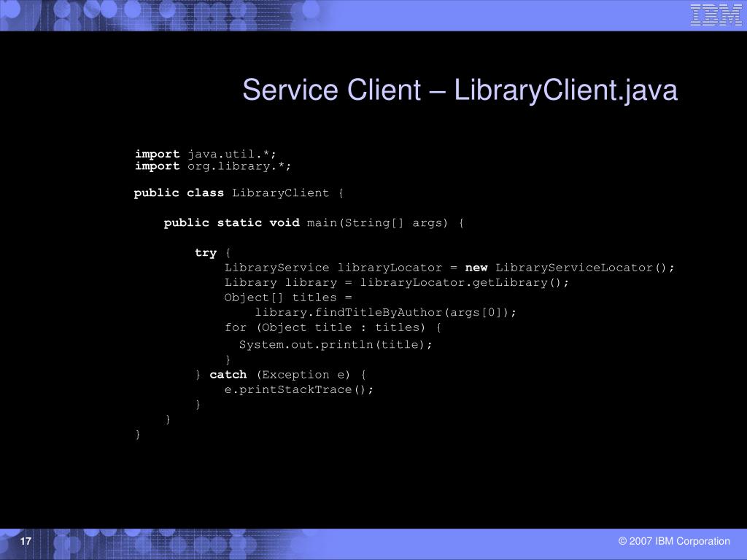Screen dimensions: 747x560
Task: Click the 'try {' line
Action: click(x=212, y=252)
